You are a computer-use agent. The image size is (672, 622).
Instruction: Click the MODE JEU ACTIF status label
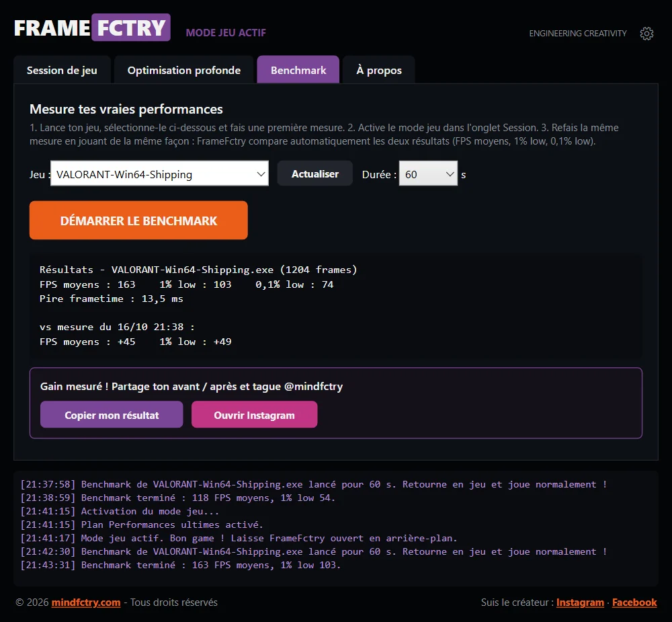click(x=226, y=33)
